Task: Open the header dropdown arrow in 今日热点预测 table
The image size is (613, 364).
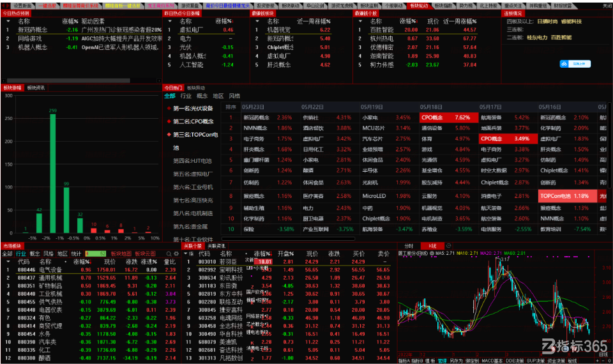Action: pos(8,21)
